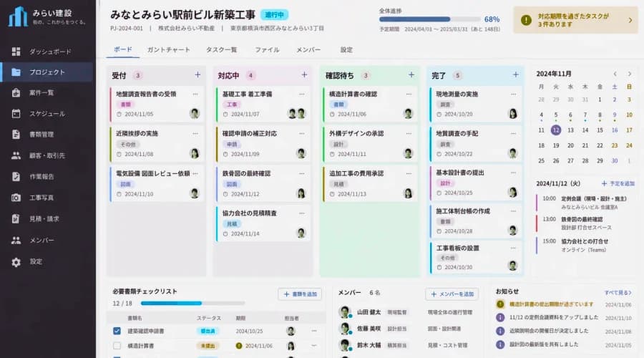Open the 確認申請の補正対応 card
The image size is (644, 358).
coord(263,144)
